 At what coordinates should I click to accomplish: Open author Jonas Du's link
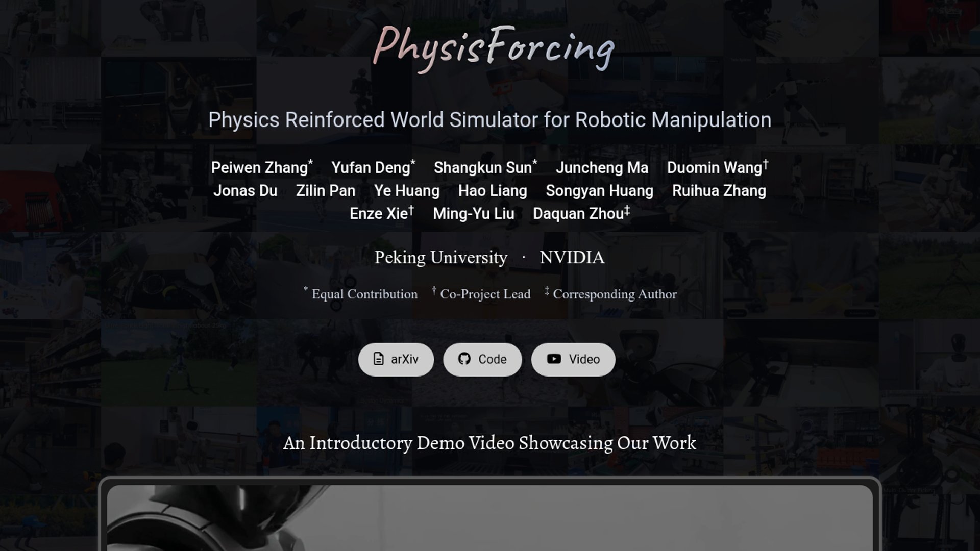pos(246,190)
